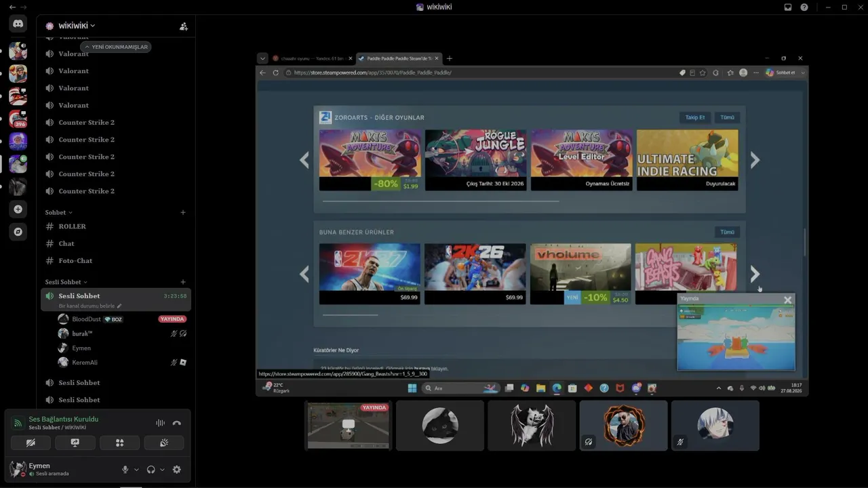Open Discord help question mark icon
The width and height of the screenshot is (868, 488).
[x=804, y=7]
